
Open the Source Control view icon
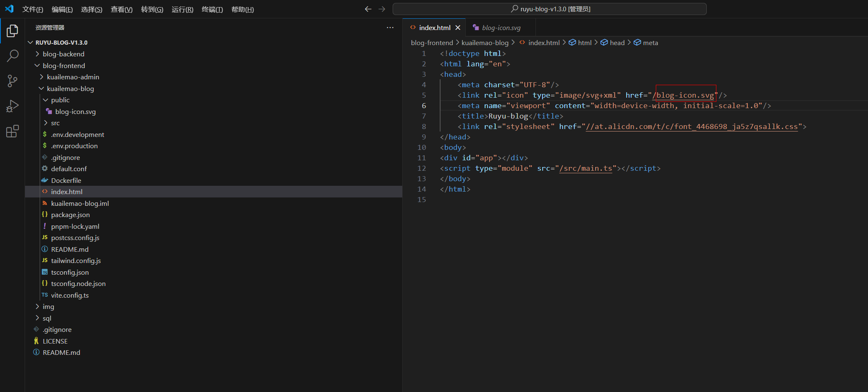click(13, 81)
